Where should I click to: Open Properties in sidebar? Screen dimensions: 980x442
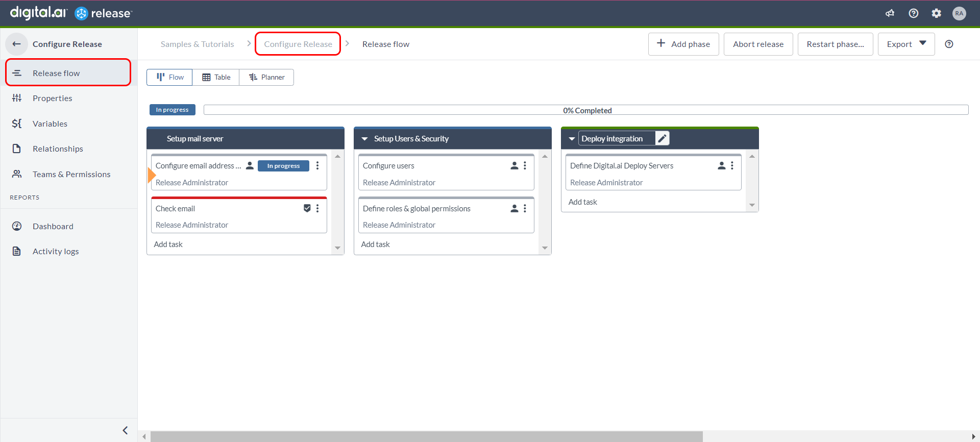tap(68, 98)
